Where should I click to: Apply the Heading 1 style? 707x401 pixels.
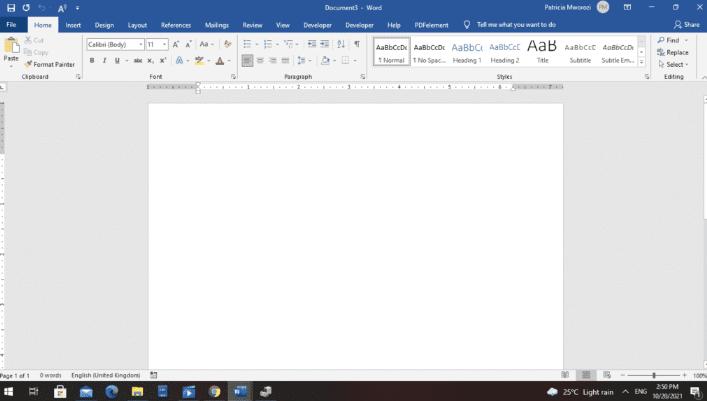coord(467,52)
